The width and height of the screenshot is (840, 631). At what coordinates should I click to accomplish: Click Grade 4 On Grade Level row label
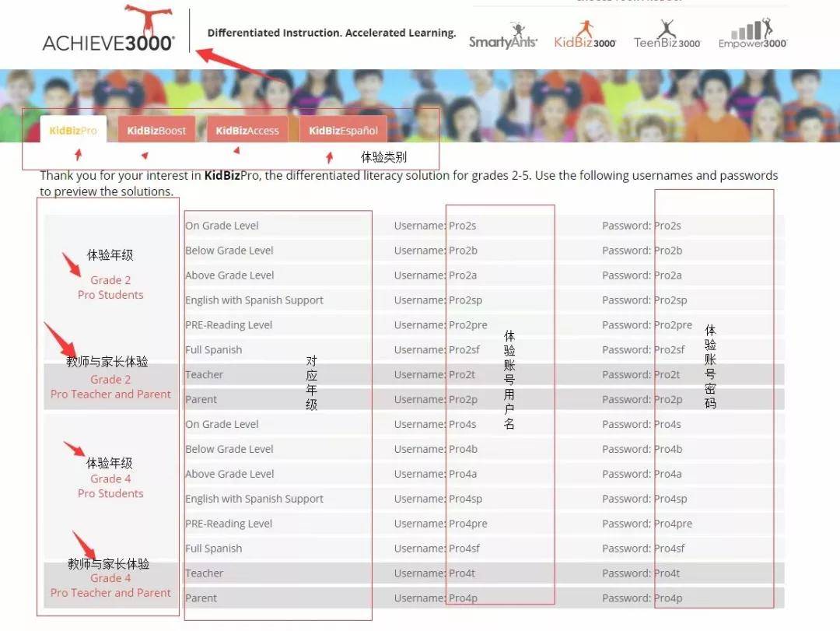click(x=222, y=424)
